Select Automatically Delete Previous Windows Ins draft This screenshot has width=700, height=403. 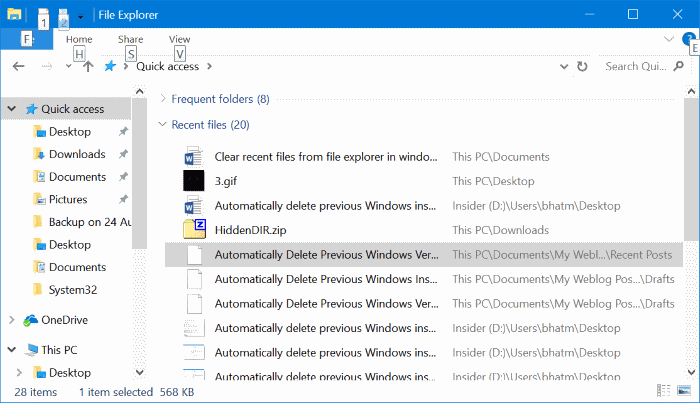[326, 279]
